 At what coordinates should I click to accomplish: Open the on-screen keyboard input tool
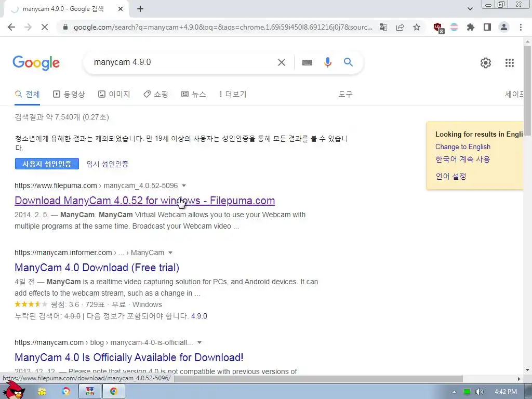pos(307,62)
